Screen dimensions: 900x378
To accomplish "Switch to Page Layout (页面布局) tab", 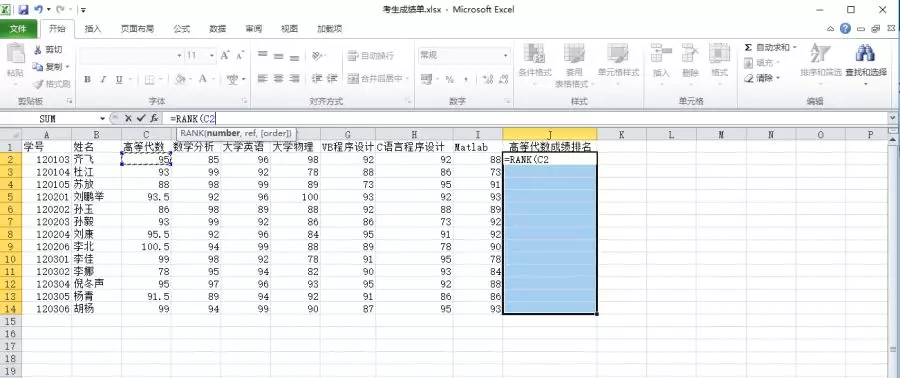I will pyautogui.click(x=137, y=29).
